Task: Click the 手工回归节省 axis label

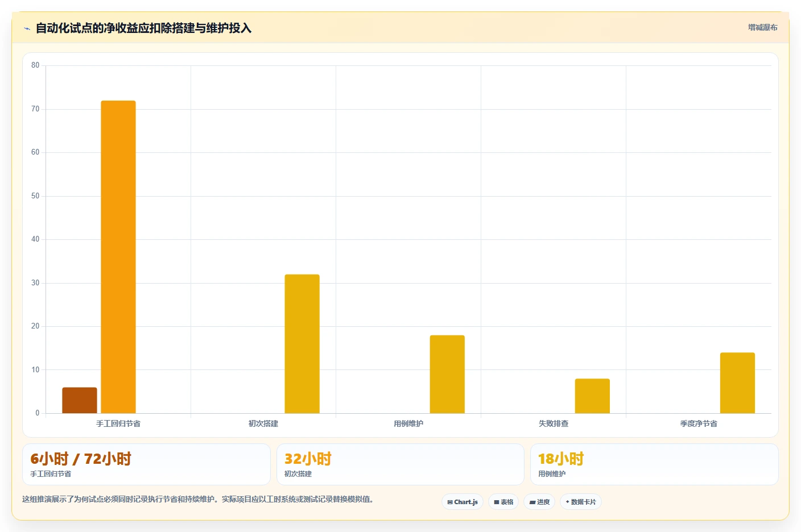Action: (x=118, y=423)
